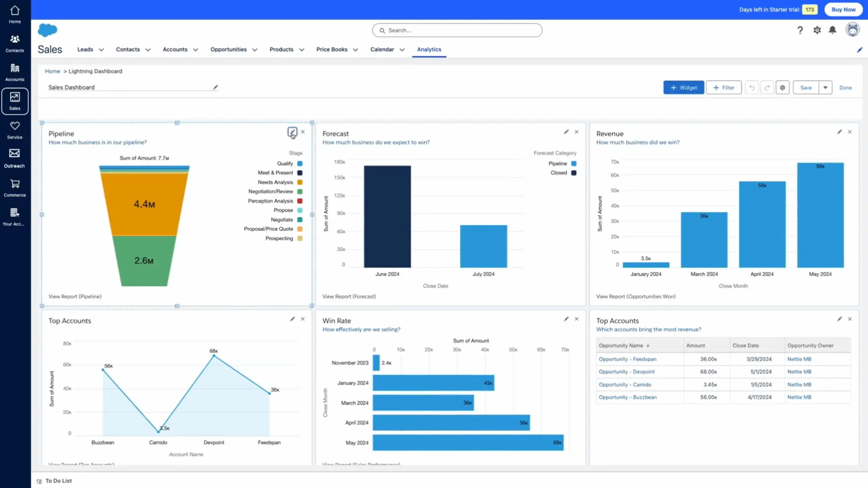The width and height of the screenshot is (868, 488).
Task: Expand the Leads dropdown chevron
Action: pos(101,50)
